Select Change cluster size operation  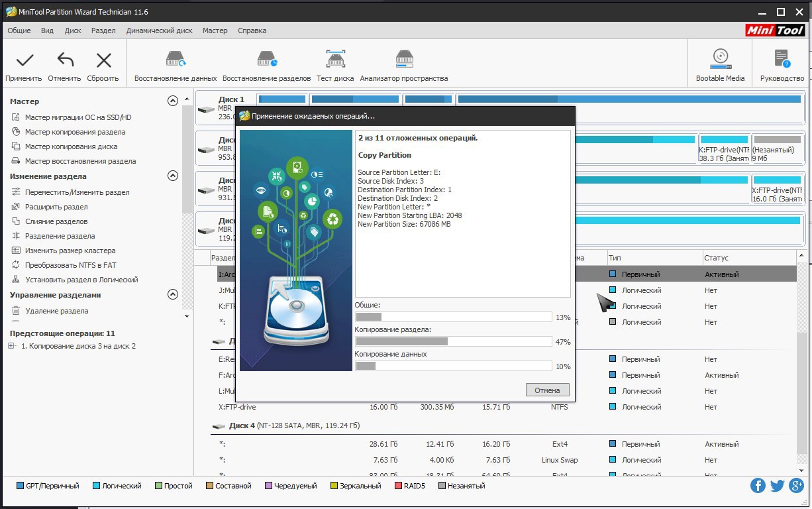tap(64, 251)
